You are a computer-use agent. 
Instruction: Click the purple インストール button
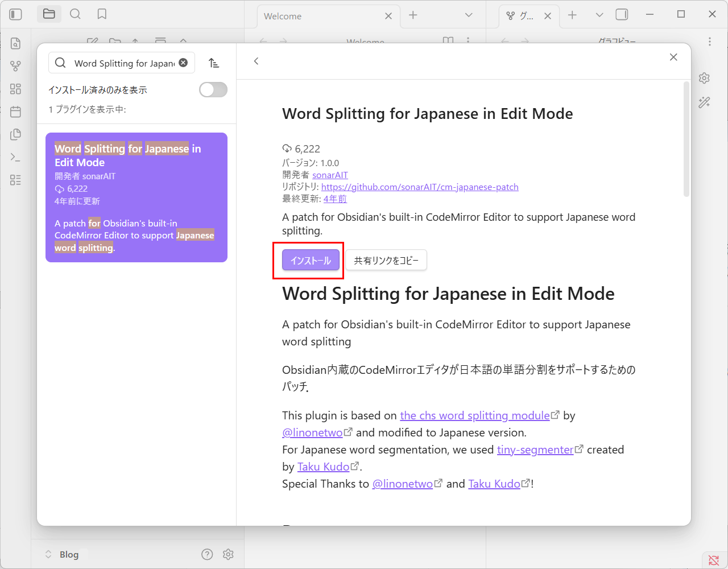coord(311,261)
